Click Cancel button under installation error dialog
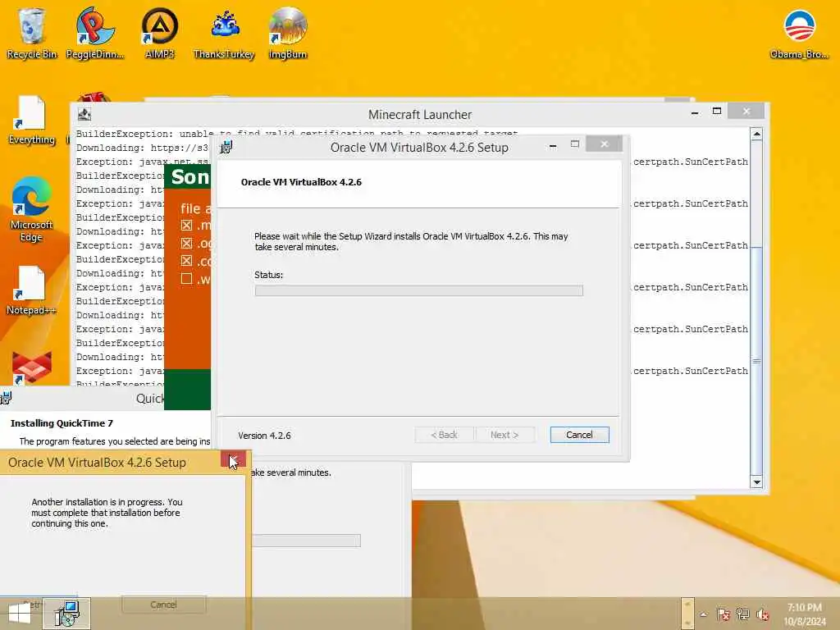 tap(163, 605)
